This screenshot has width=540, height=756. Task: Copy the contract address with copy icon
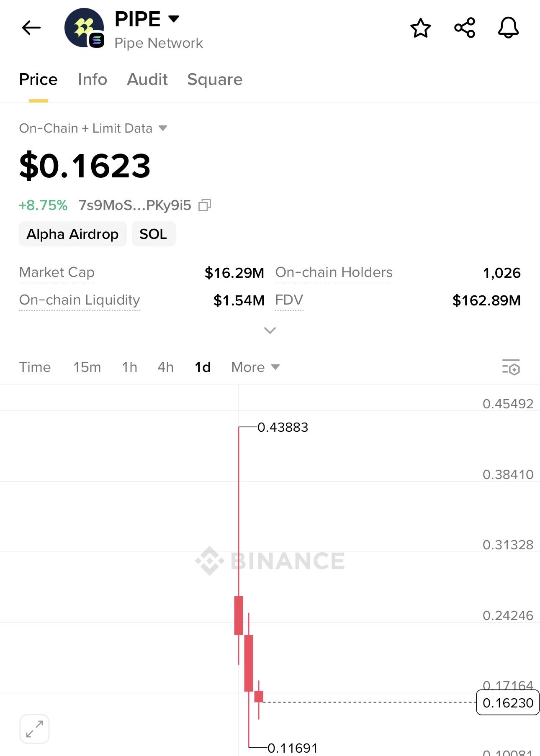(x=204, y=205)
